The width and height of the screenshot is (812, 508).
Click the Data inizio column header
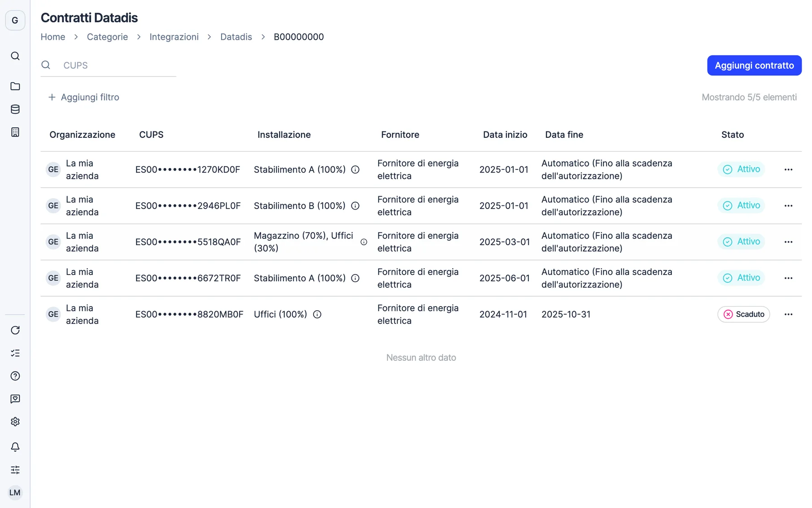click(505, 135)
